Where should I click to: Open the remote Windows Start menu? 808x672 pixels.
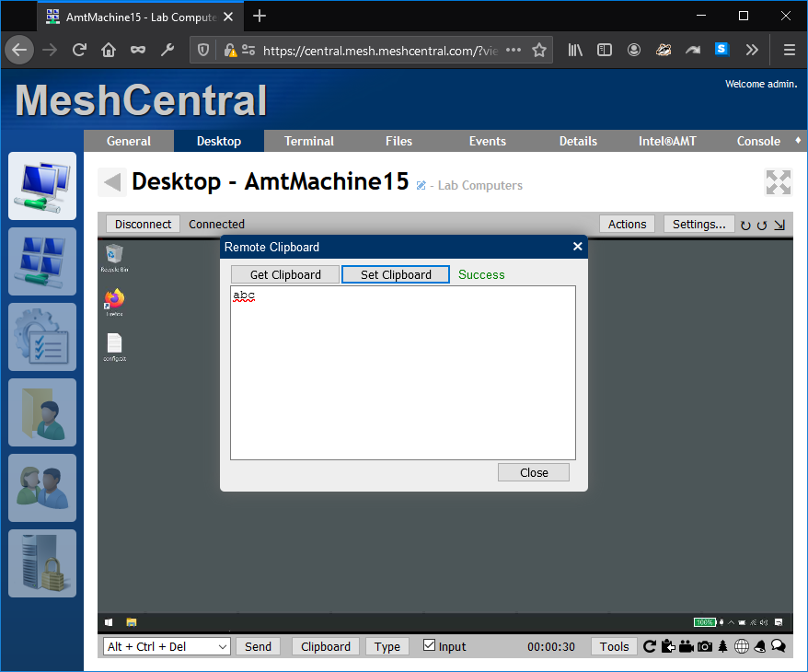click(109, 622)
